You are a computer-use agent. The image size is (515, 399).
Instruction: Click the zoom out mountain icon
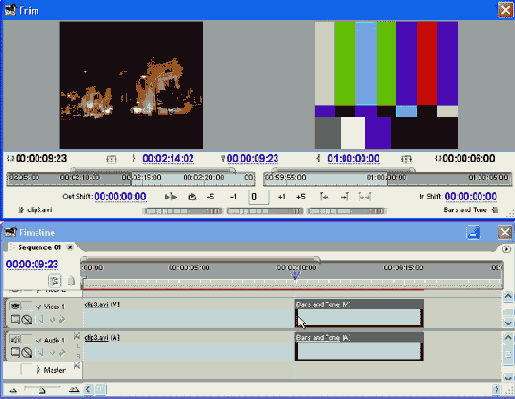click(x=13, y=390)
